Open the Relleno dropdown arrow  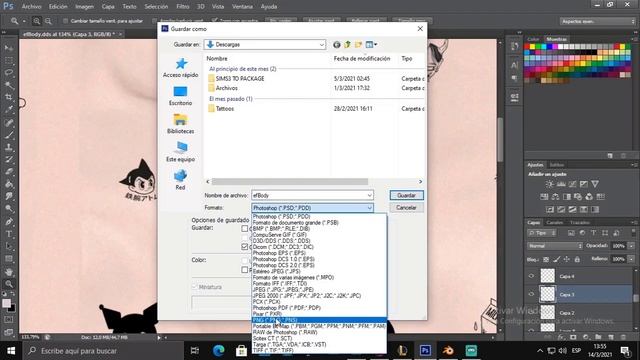click(631, 259)
